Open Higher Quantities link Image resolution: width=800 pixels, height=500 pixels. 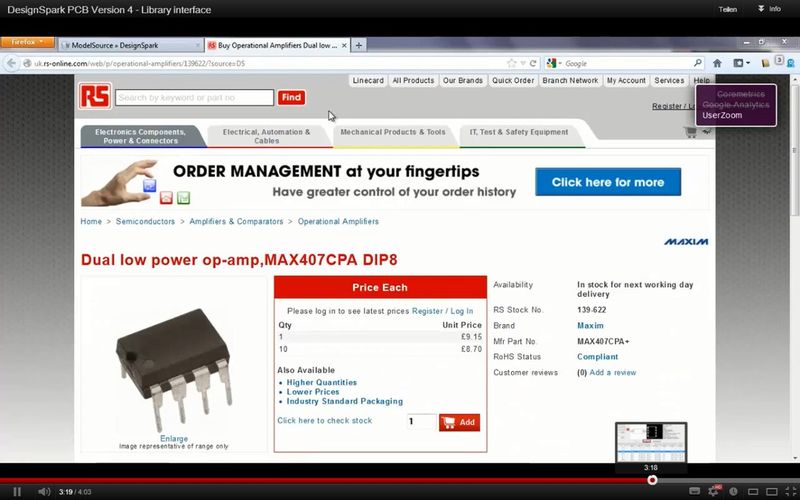click(x=321, y=383)
